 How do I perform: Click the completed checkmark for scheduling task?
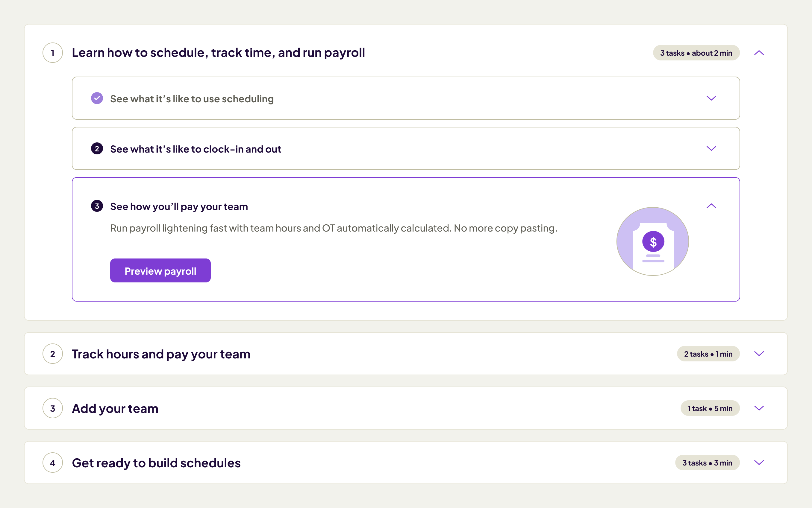point(97,98)
